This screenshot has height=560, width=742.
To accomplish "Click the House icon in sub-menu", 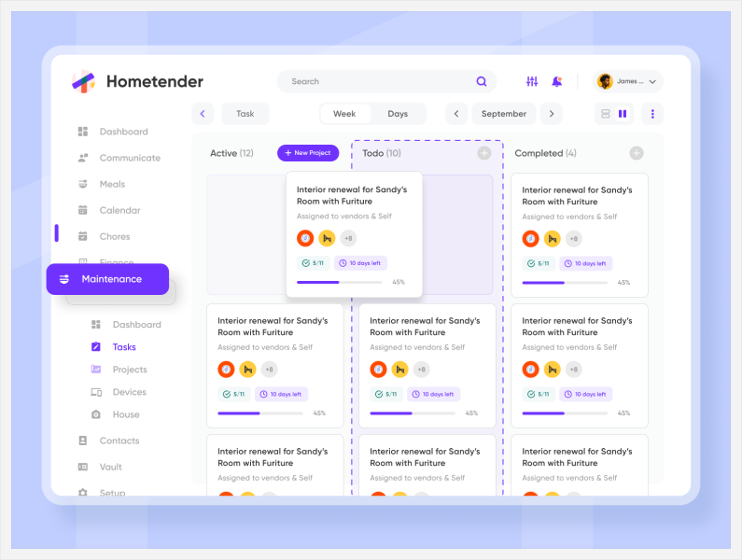I will click(x=96, y=414).
